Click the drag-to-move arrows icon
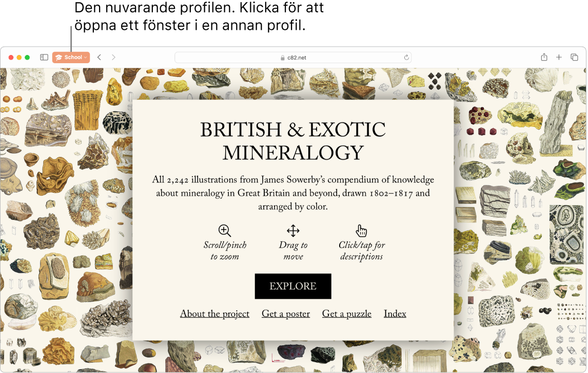 point(293,231)
